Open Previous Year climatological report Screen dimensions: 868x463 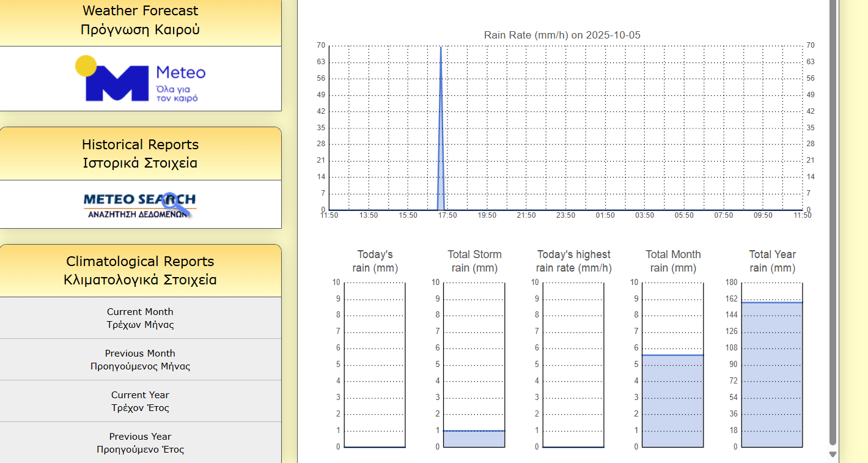(141, 443)
